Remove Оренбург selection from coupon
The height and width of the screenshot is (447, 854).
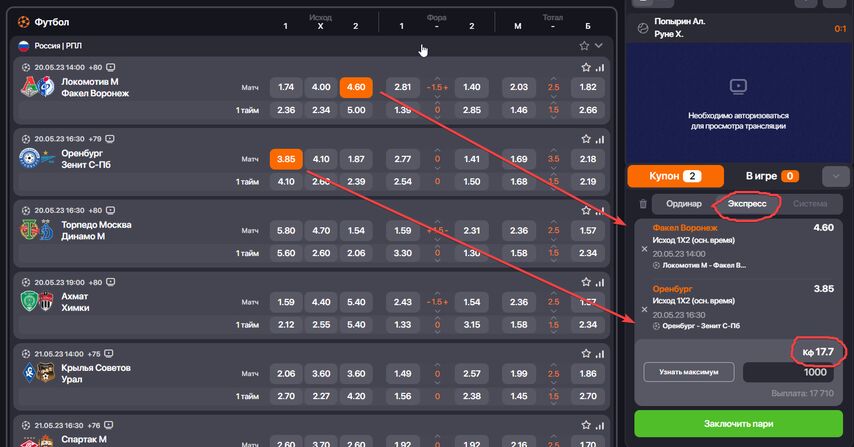click(644, 309)
